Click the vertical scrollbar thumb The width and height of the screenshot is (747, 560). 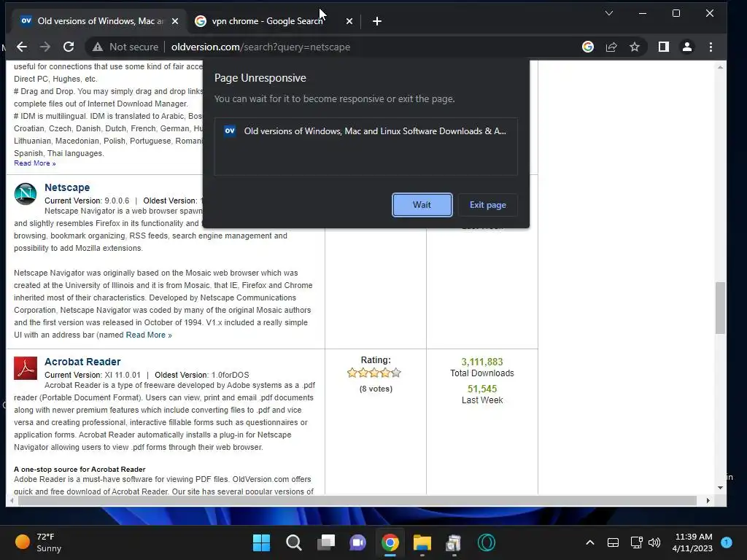coord(720,308)
